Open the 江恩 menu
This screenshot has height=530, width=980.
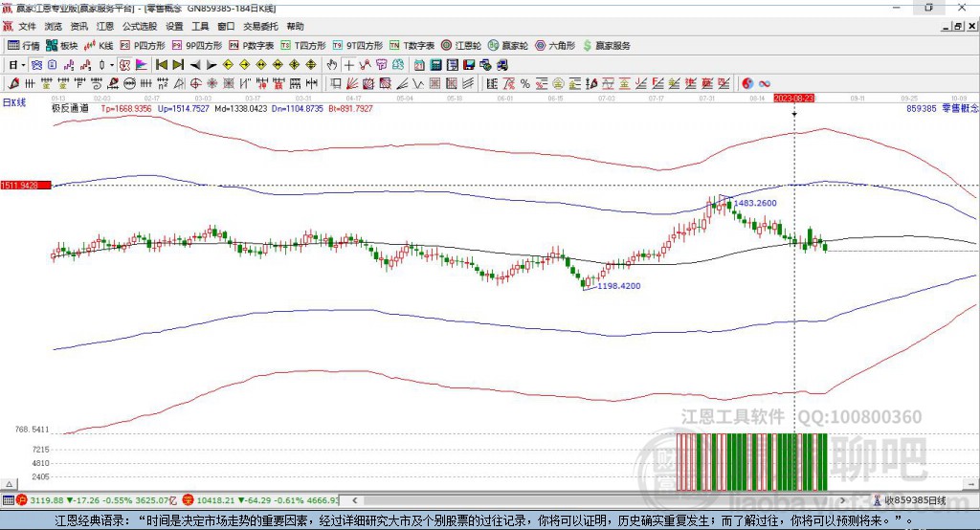click(x=105, y=26)
